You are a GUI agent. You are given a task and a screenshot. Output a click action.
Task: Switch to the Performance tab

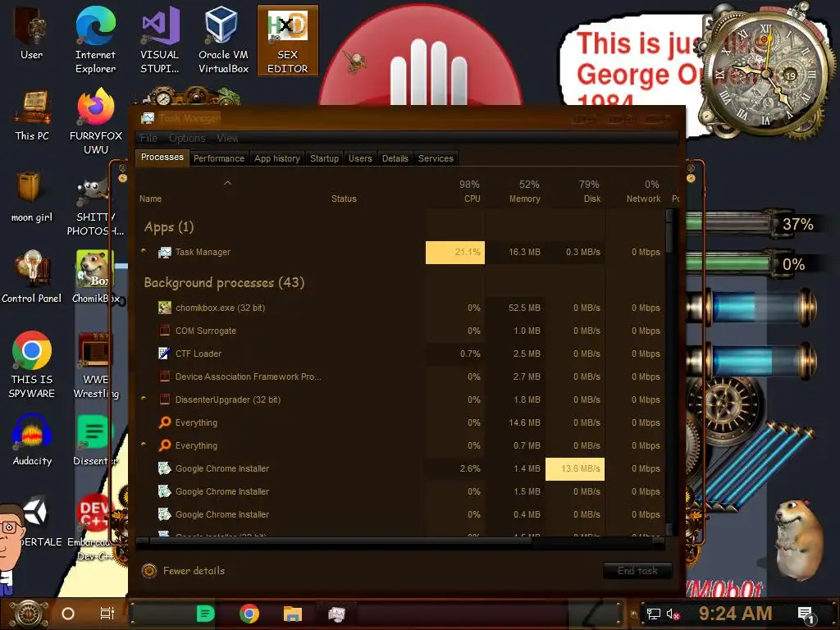tap(218, 158)
